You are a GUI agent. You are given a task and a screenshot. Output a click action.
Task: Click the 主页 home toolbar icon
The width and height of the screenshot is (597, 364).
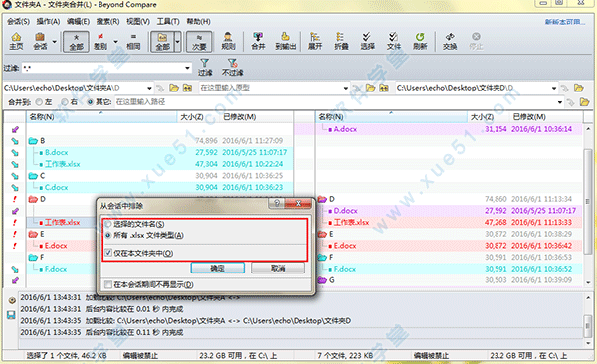pos(16,41)
